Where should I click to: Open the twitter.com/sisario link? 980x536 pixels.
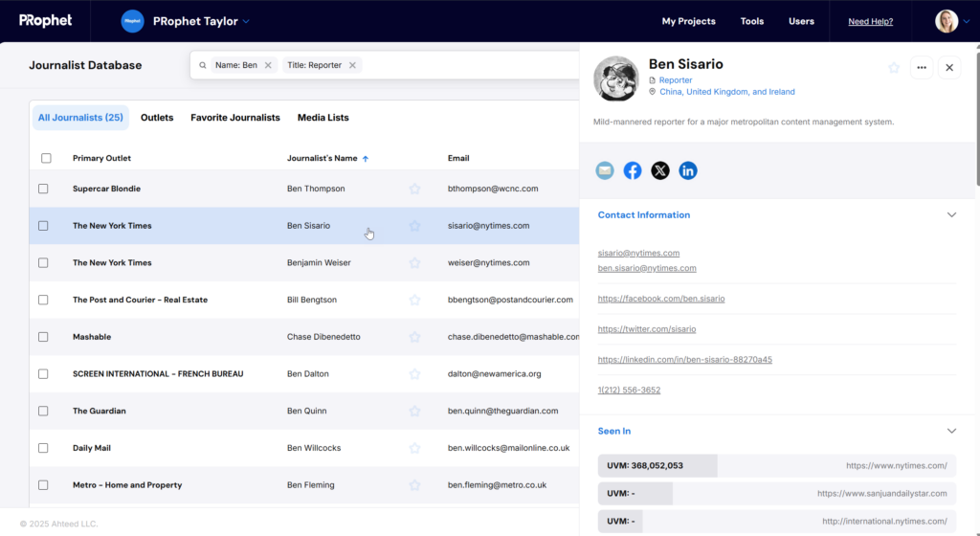pos(646,329)
